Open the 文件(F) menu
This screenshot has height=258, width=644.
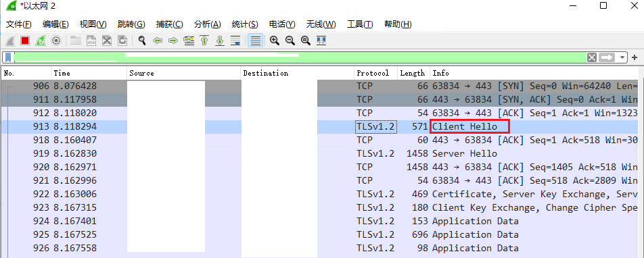coord(19,24)
